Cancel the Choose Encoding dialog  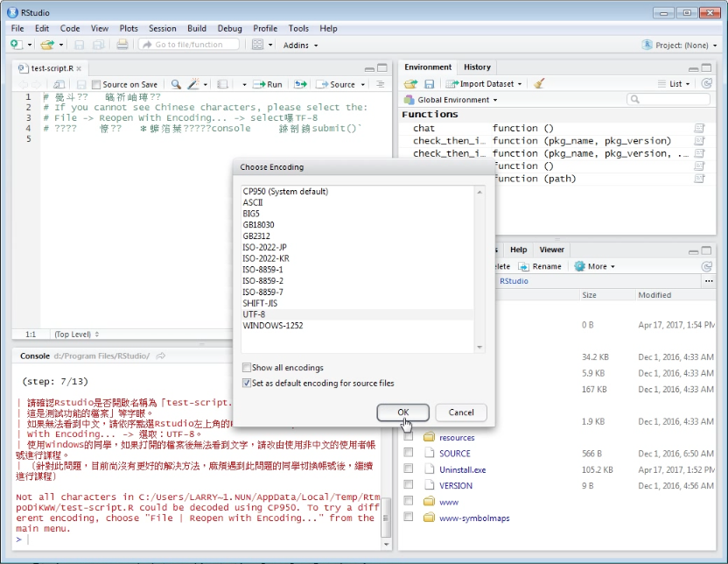pyautogui.click(x=461, y=412)
